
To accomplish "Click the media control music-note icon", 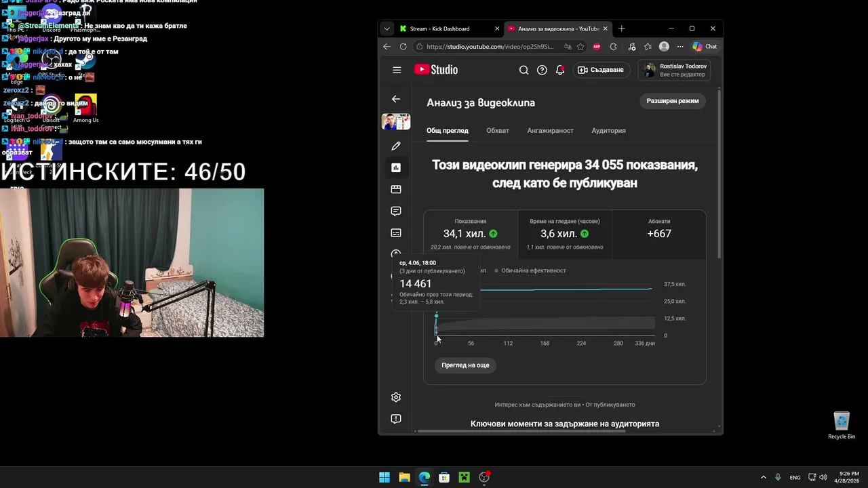I will (x=631, y=47).
